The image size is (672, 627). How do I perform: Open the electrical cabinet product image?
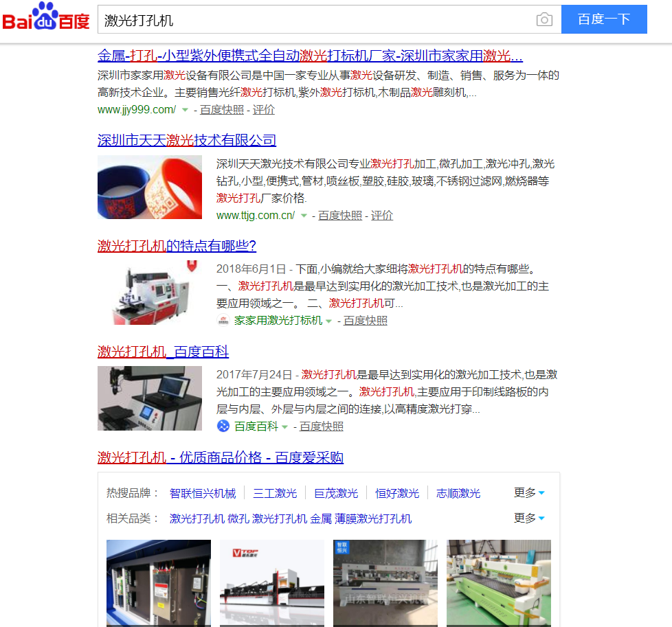[159, 583]
